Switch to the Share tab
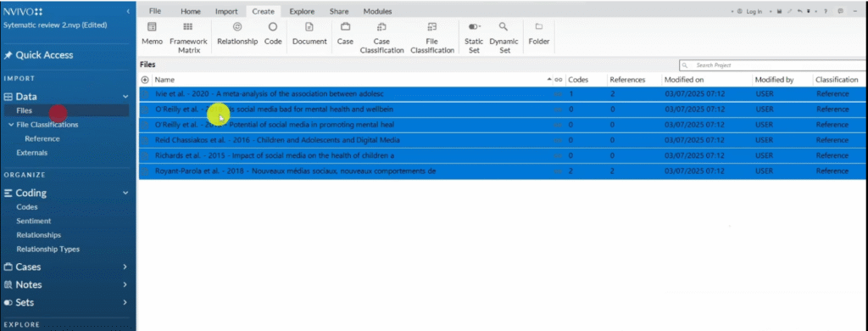 [339, 11]
